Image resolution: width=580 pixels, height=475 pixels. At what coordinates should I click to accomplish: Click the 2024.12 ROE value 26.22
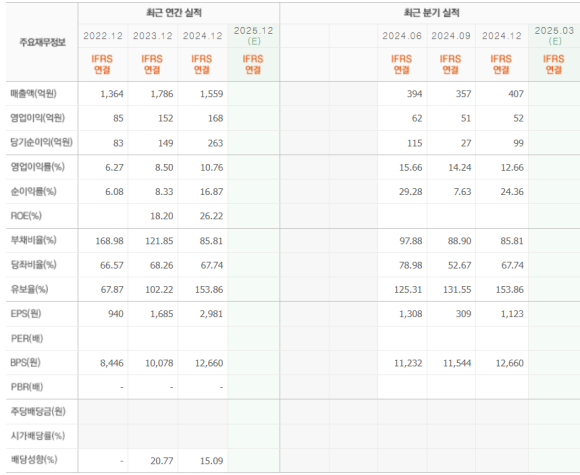212,216
